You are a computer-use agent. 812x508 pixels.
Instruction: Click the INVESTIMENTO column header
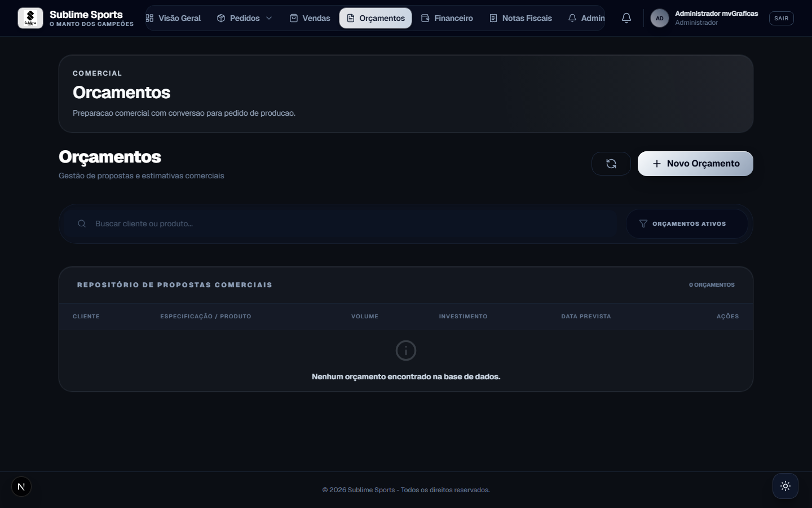(463, 317)
